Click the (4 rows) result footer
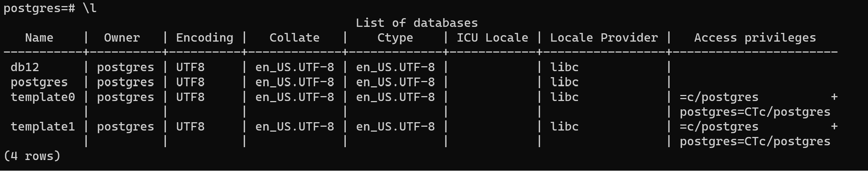The image size is (868, 171). pyautogui.click(x=32, y=156)
